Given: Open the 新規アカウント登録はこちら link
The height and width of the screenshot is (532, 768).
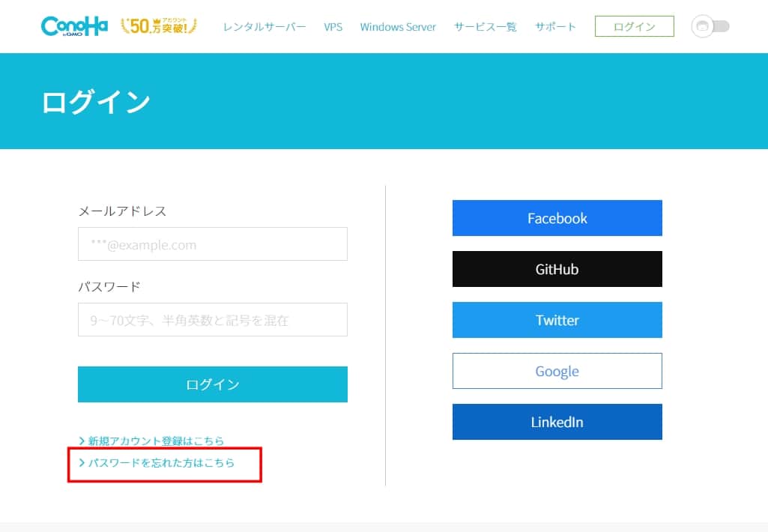Looking at the screenshot, I should click(152, 441).
